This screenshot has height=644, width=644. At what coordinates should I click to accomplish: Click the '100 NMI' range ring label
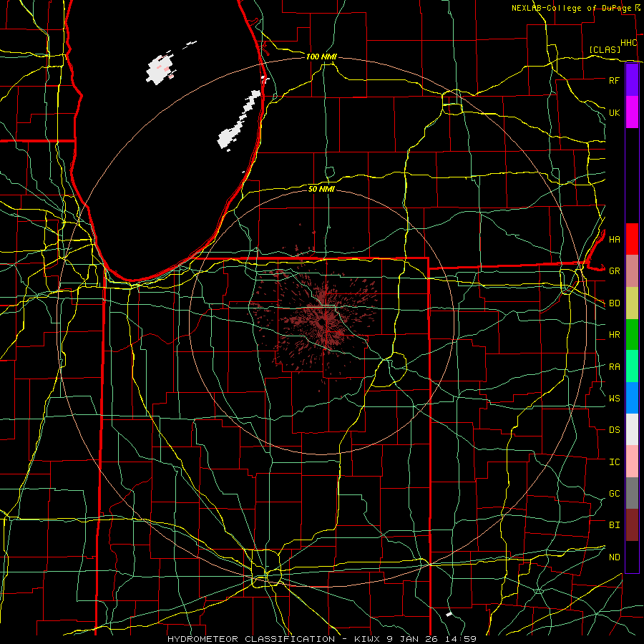tap(321, 57)
